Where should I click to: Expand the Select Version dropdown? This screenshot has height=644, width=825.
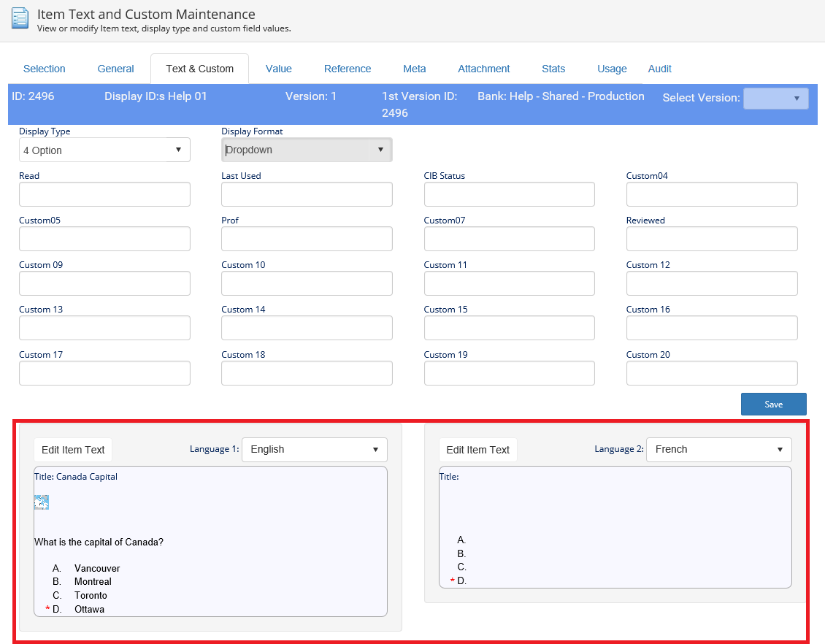[775, 99]
